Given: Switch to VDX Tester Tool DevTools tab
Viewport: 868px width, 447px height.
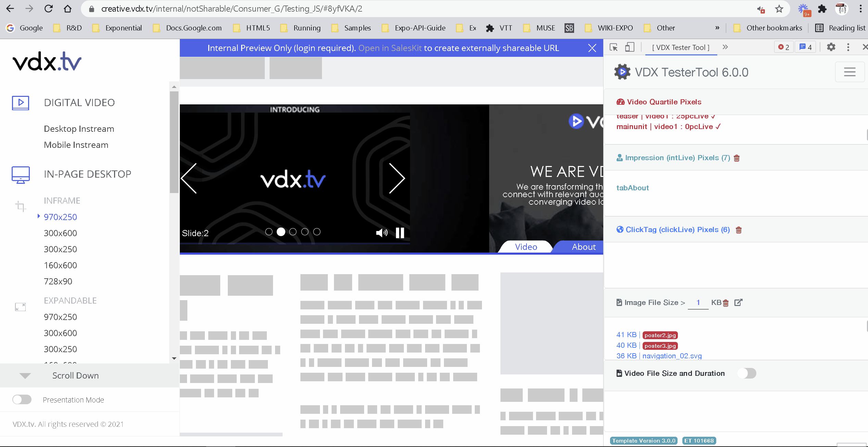Looking at the screenshot, I should 681,48.
